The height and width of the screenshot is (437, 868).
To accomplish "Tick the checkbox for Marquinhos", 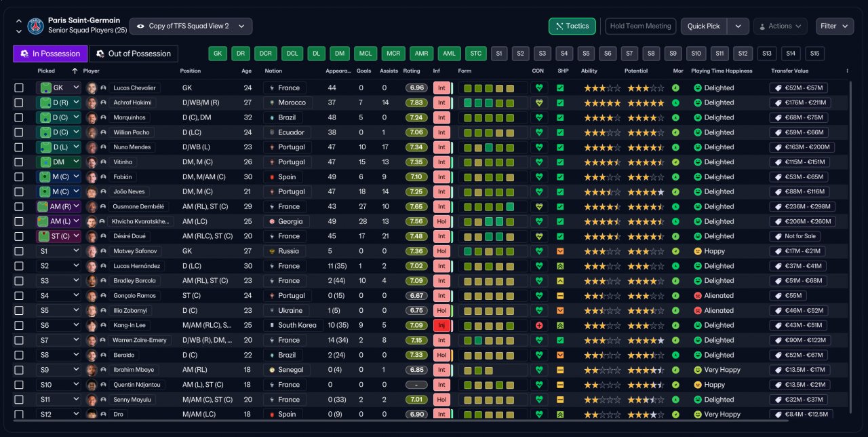I will [x=19, y=118].
